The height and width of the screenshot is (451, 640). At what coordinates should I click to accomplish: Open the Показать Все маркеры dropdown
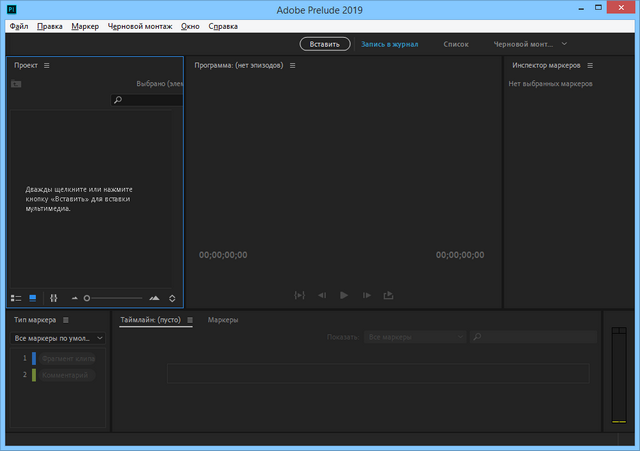pyautogui.click(x=414, y=338)
